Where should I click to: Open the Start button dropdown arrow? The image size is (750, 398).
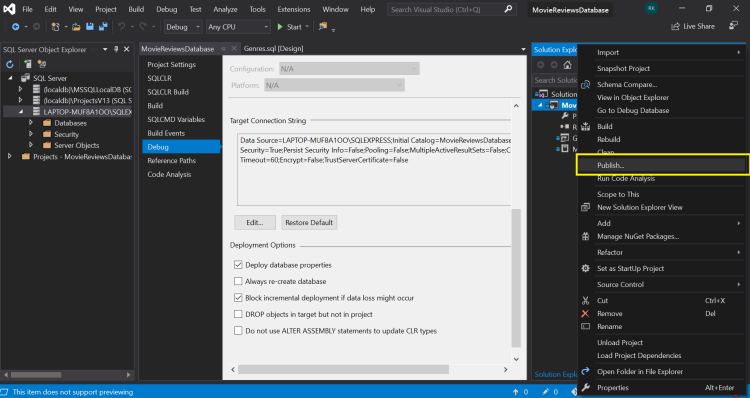pos(307,27)
